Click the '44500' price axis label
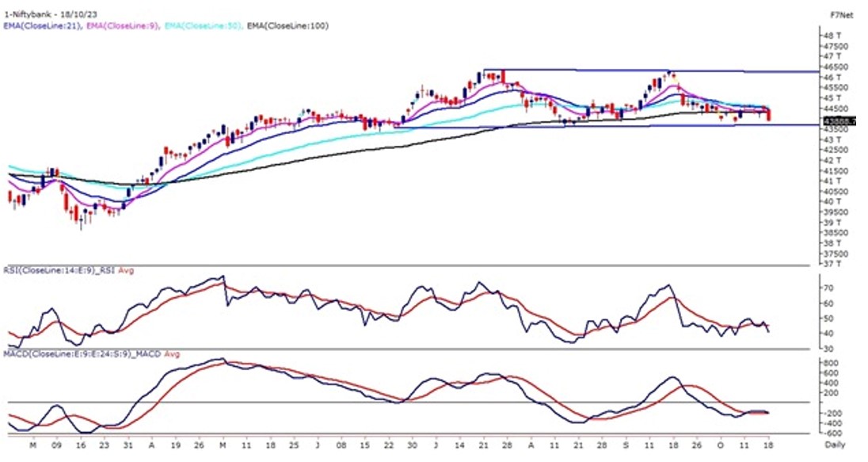This screenshot has height=462, width=868. [836, 108]
